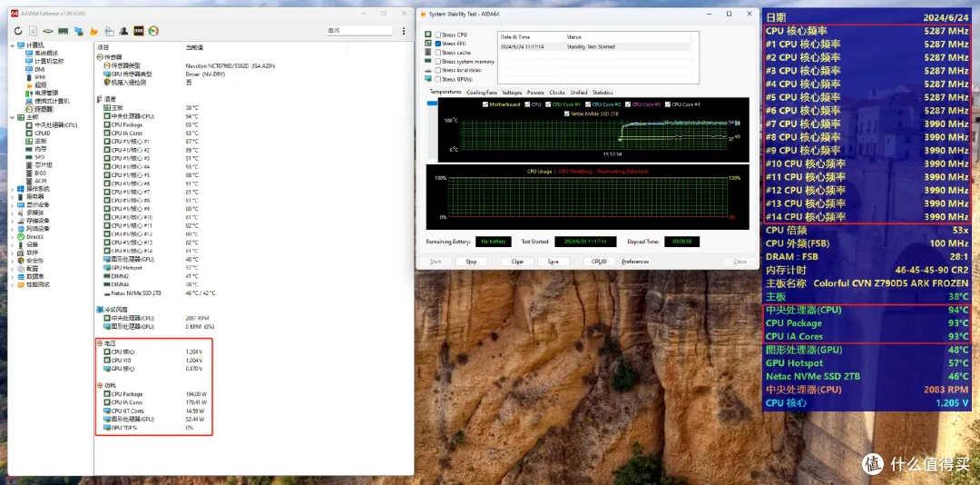
Task: Click the search field in AIDA64 toolbar
Action: point(359,30)
